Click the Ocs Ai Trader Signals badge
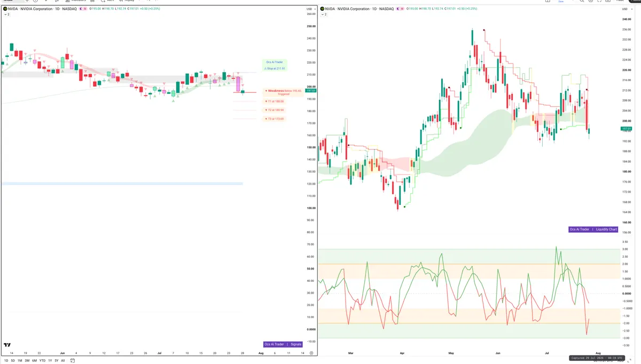 [x=283, y=344]
